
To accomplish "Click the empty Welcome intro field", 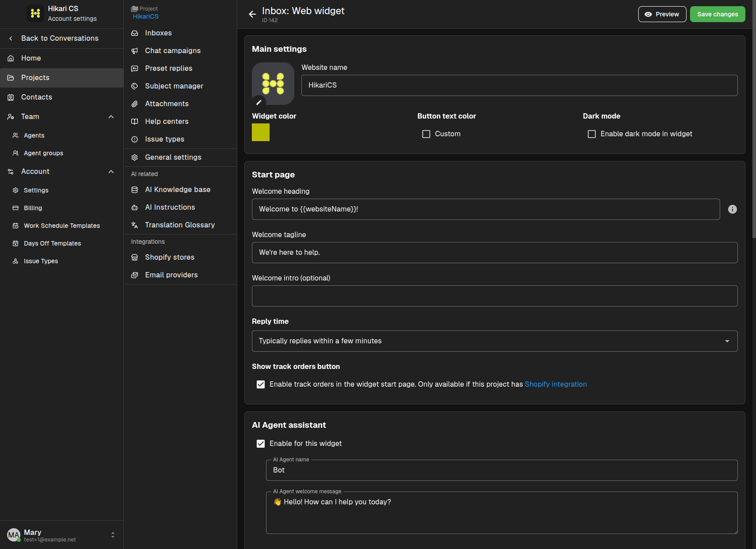I will (494, 296).
